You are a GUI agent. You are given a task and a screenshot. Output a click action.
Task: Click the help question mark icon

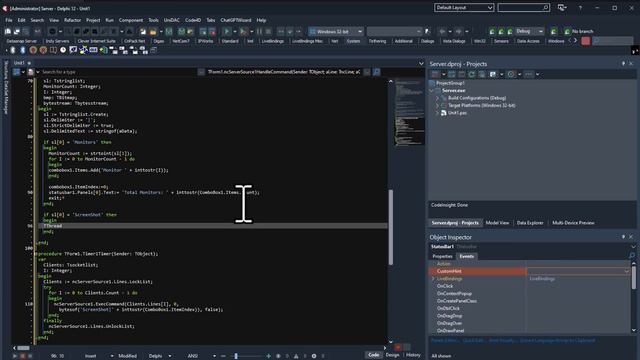click(x=580, y=8)
